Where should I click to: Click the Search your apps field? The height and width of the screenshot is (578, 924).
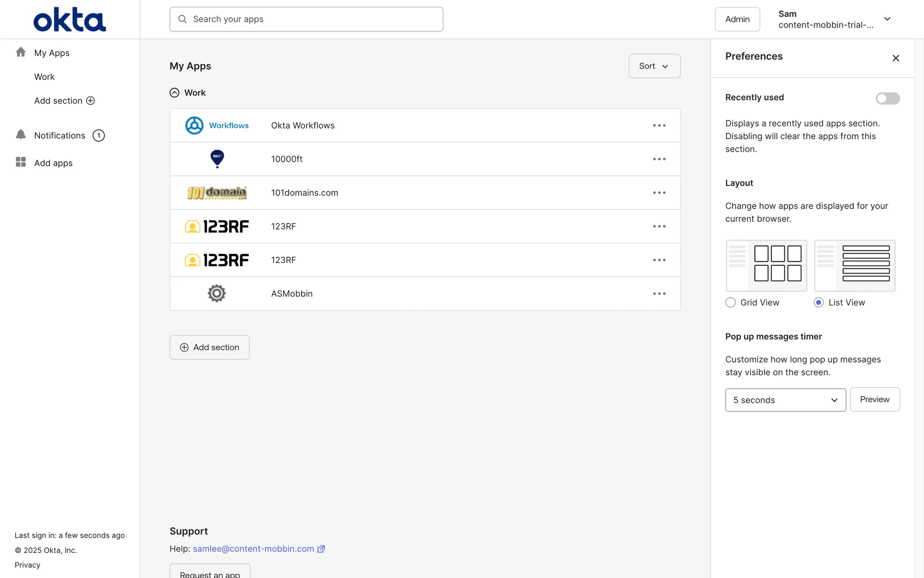306,19
